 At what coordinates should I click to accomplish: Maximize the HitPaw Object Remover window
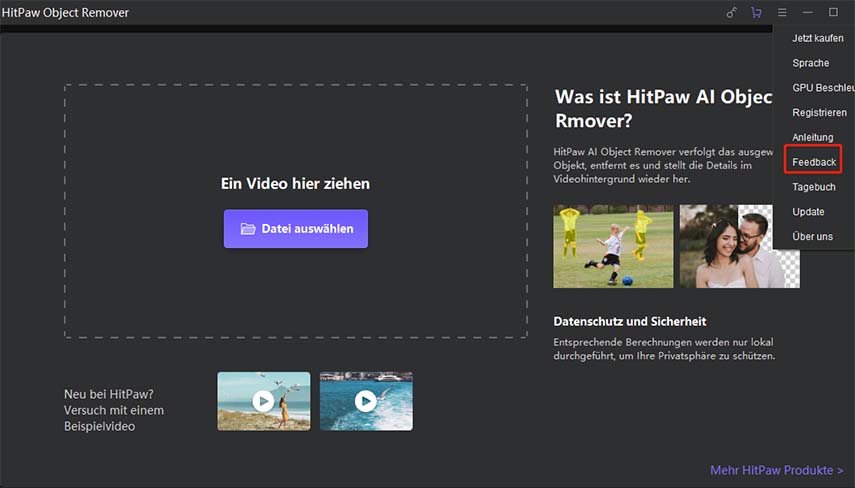pyautogui.click(x=833, y=13)
